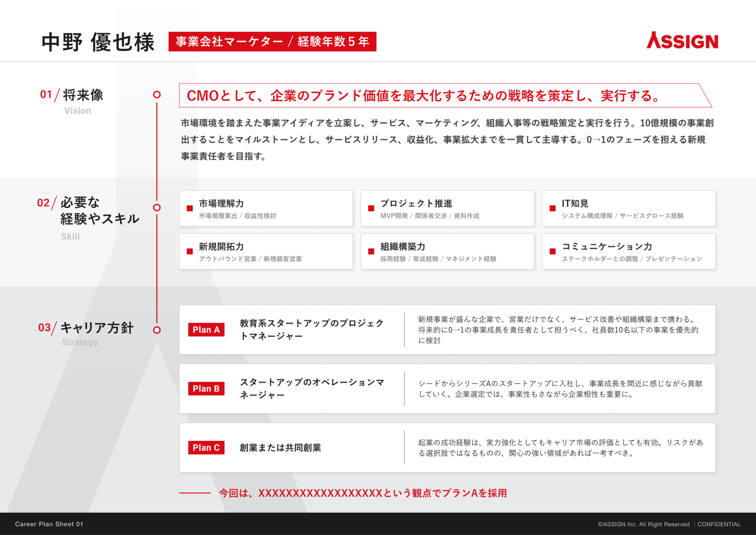This screenshot has width=756, height=535.
Task: Click the Career Plan Sheet 01 footer text
Action: click(49, 524)
